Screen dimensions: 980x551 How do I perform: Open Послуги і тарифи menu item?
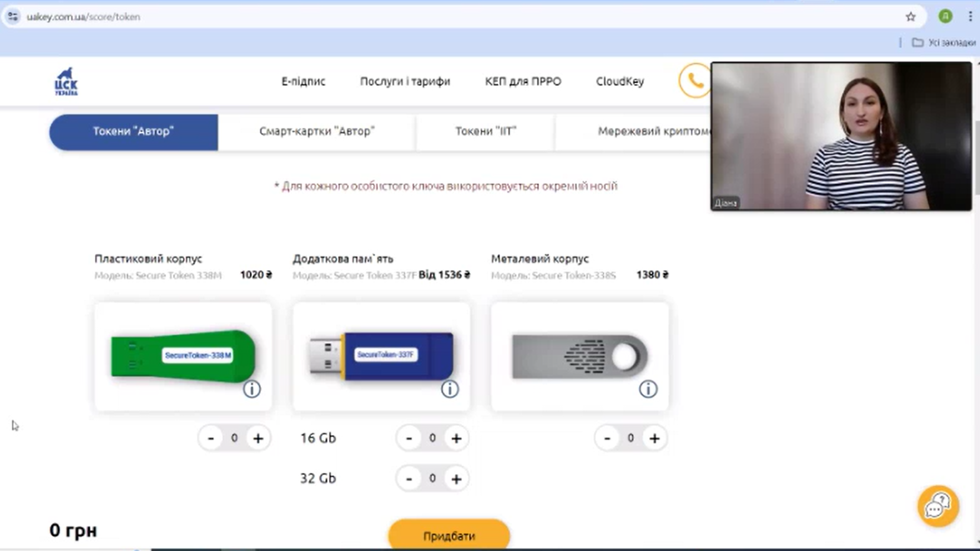(405, 81)
